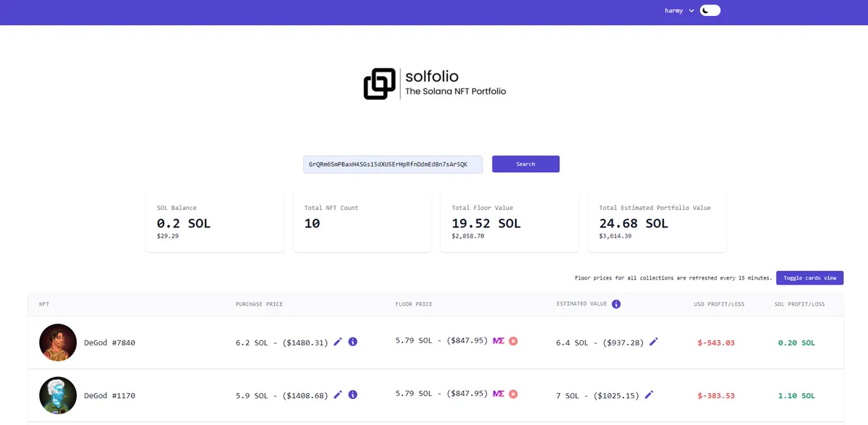Click 6.4 SOL - ($937.28) estimated value

[x=600, y=342]
